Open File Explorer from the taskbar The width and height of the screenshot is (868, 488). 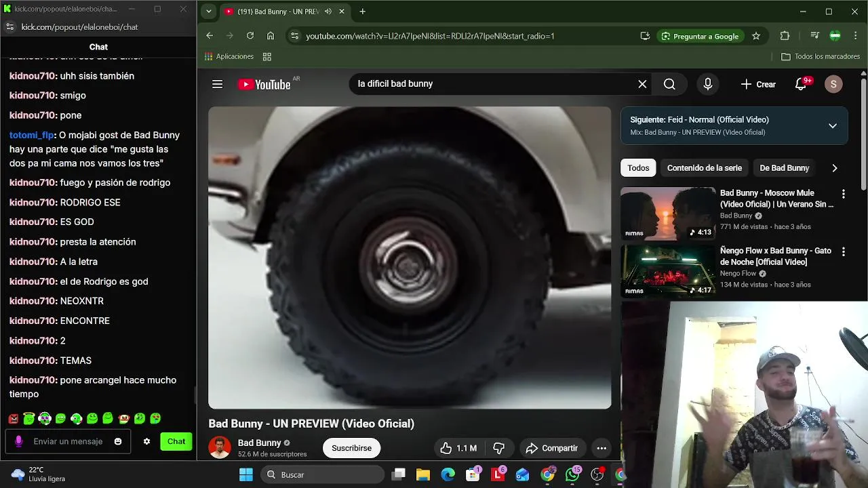pyautogui.click(x=423, y=474)
